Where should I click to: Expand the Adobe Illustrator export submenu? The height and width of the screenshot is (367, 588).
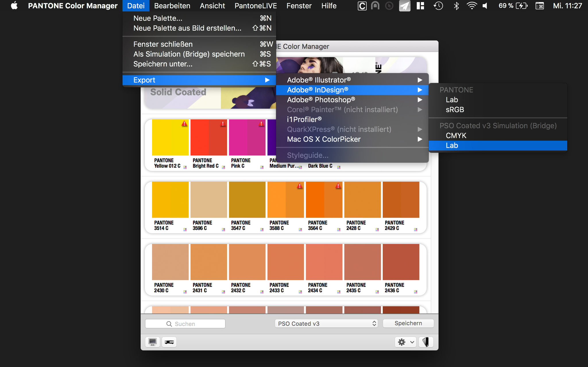(352, 80)
